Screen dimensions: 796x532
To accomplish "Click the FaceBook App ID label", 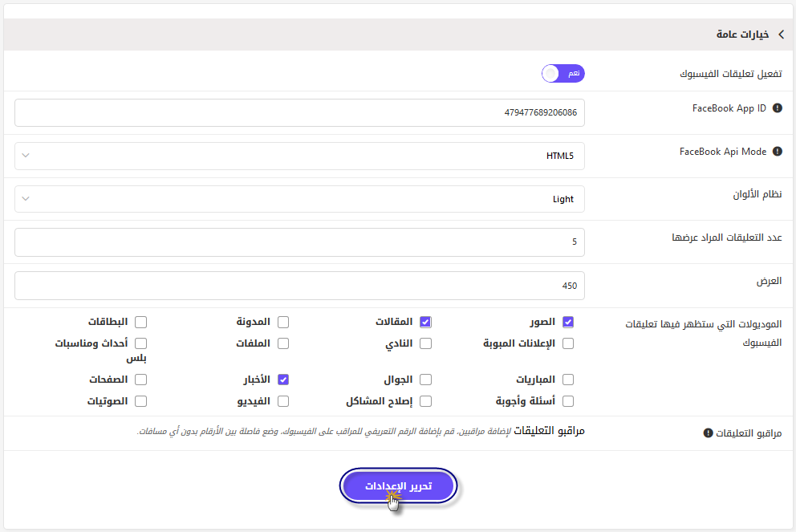I will (x=729, y=108).
